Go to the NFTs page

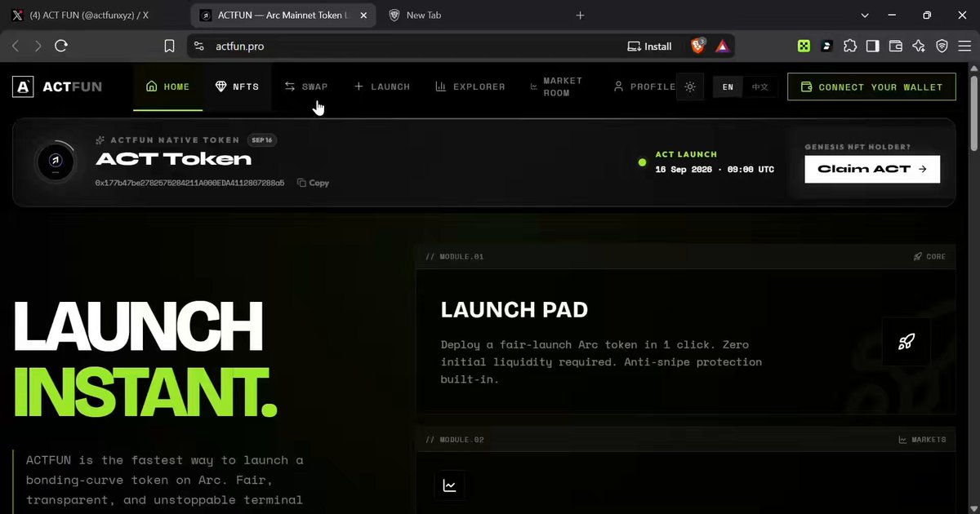(x=237, y=86)
